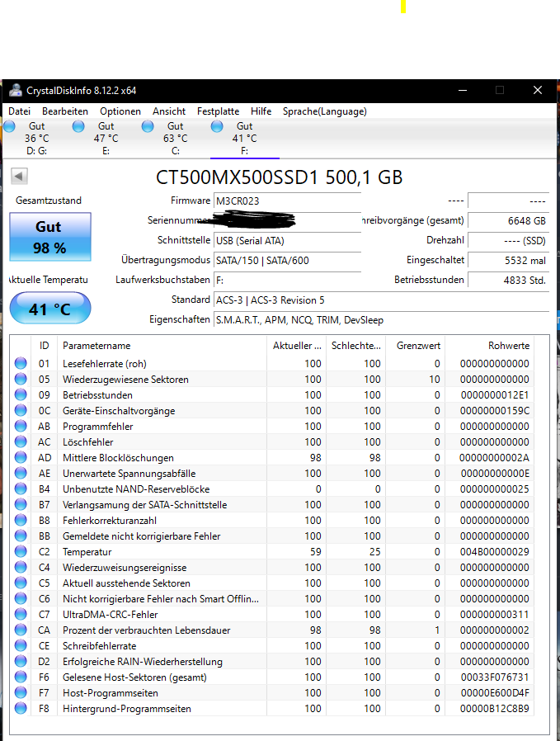Click the Standard field ACS-3 Revision 5
This screenshot has width=560, height=741.
tap(382, 300)
